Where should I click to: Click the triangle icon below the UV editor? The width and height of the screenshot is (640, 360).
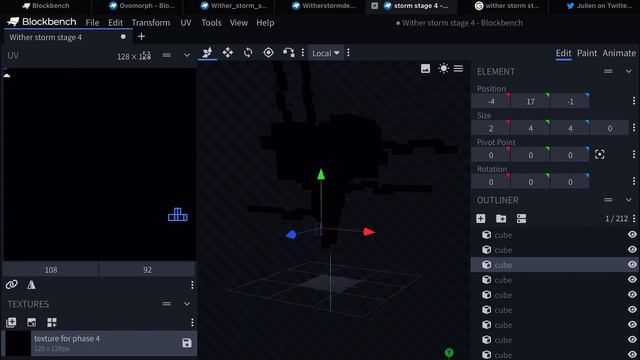click(31, 284)
